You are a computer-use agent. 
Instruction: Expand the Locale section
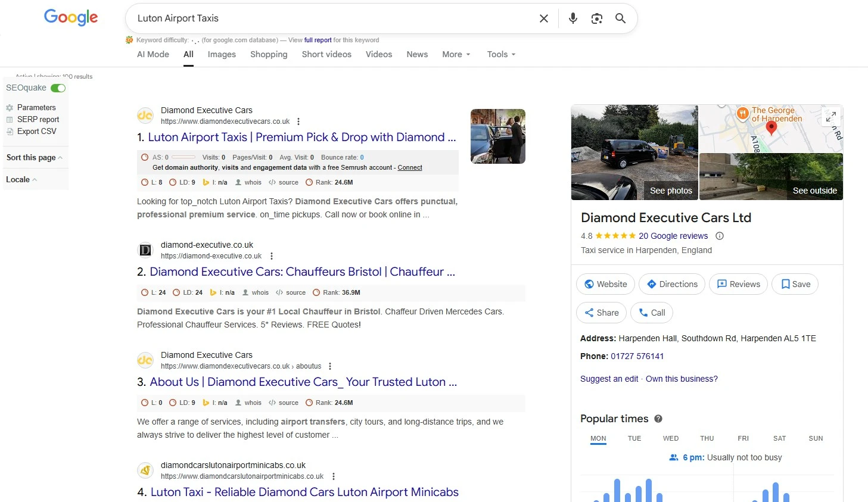[x=21, y=180]
